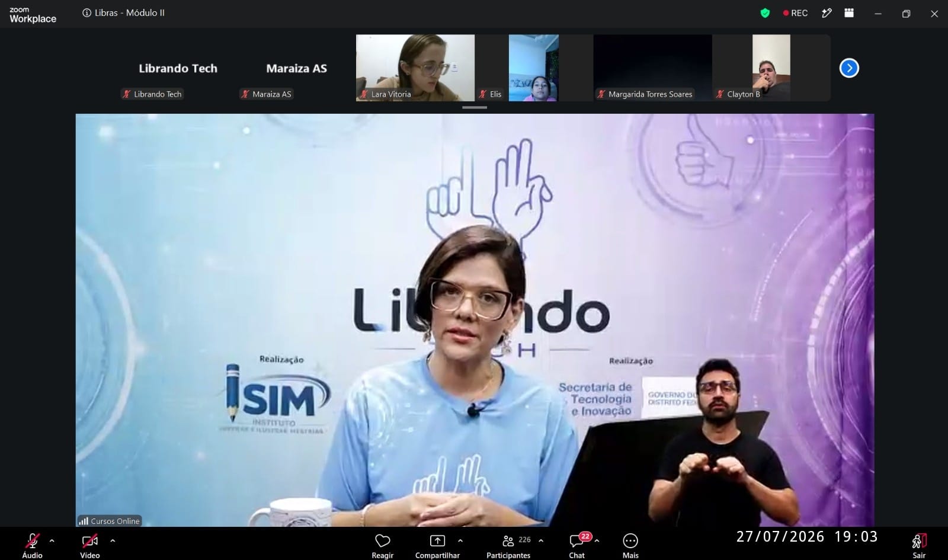This screenshot has width=948, height=560.
Task: Click the gallery strip resize handle
Action: pos(474,107)
